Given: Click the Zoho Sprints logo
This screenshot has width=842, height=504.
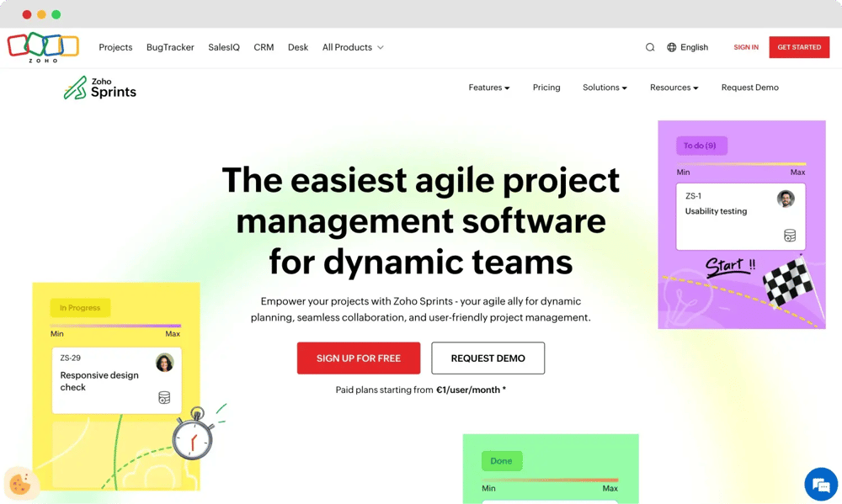Looking at the screenshot, I should pos(99,88).
